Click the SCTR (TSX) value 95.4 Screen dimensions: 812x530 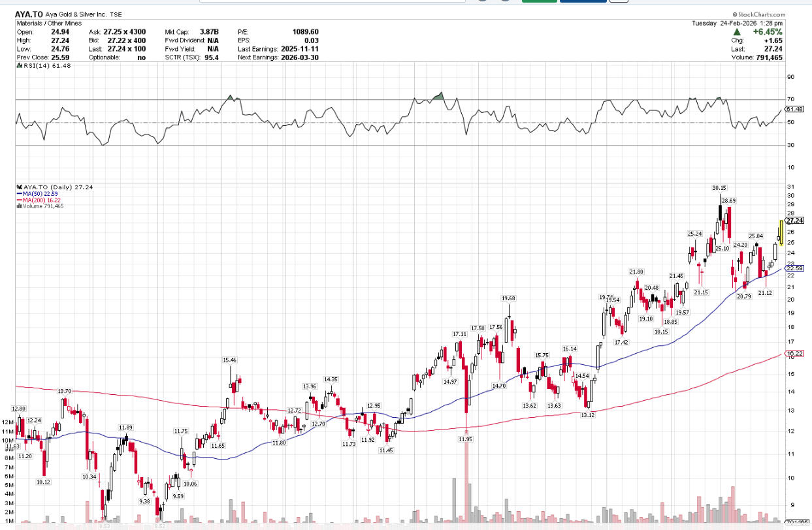(x=210, y=57)
